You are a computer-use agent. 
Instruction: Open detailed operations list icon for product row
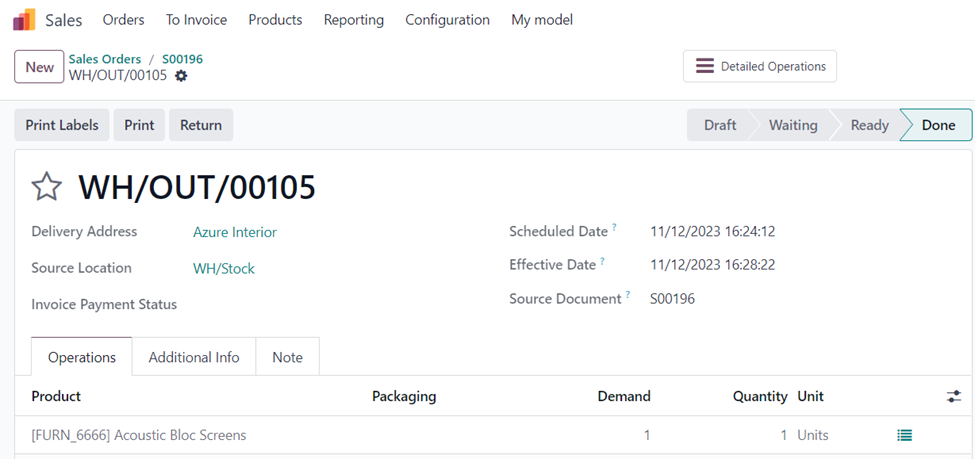pos(904,435)
